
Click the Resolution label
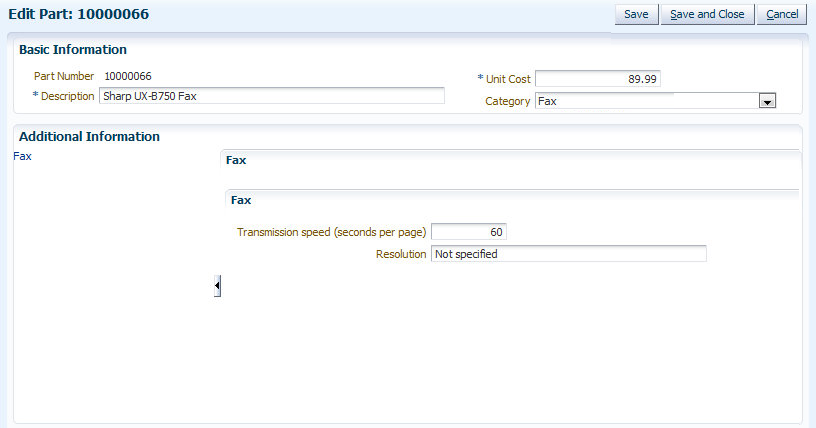(x=401, y=254)
